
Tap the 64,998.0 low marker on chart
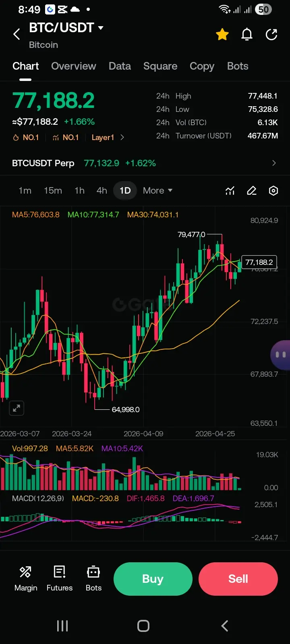[x=126, y=409]
